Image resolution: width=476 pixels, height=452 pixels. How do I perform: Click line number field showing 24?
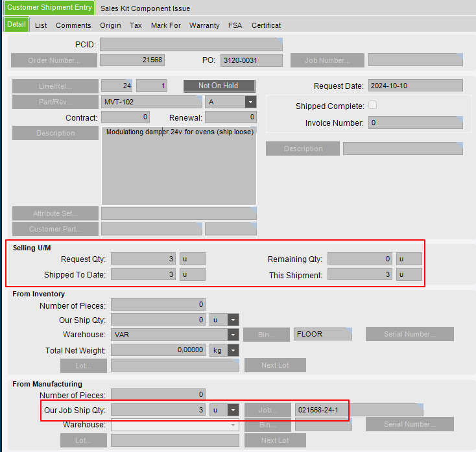[117, 86]
